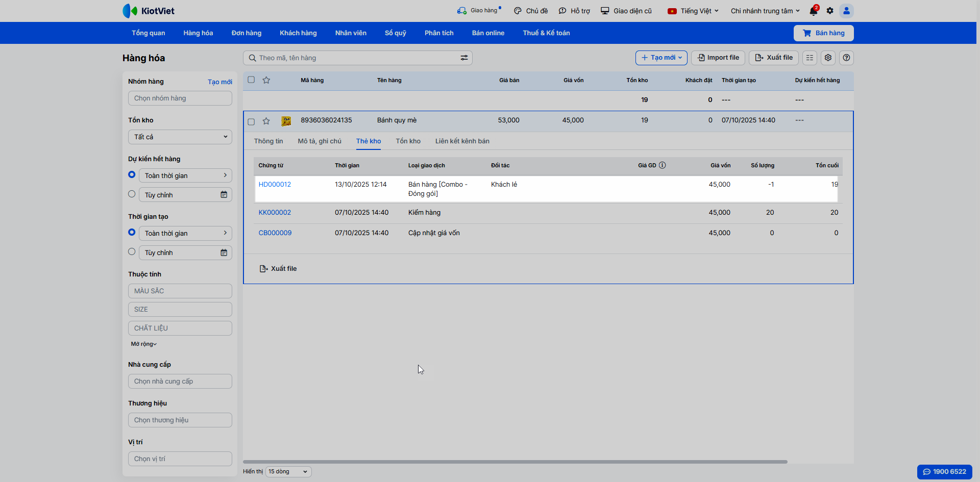Click the help question mark icon

tap(846, 58)
